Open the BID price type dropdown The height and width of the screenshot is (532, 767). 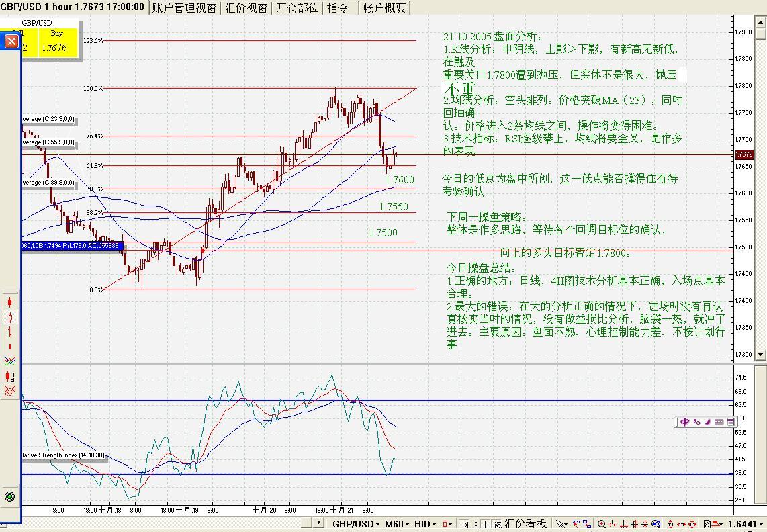pos(425,524)
